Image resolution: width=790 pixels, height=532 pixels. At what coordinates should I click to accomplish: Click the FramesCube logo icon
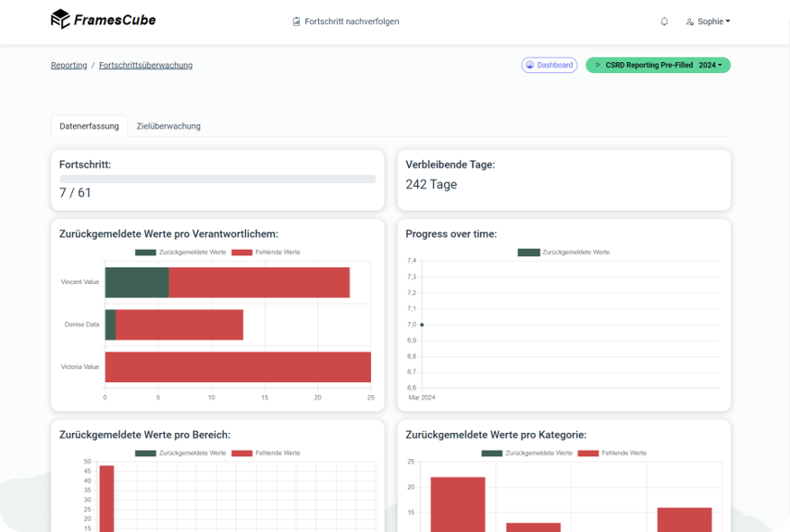pos(60,19)
